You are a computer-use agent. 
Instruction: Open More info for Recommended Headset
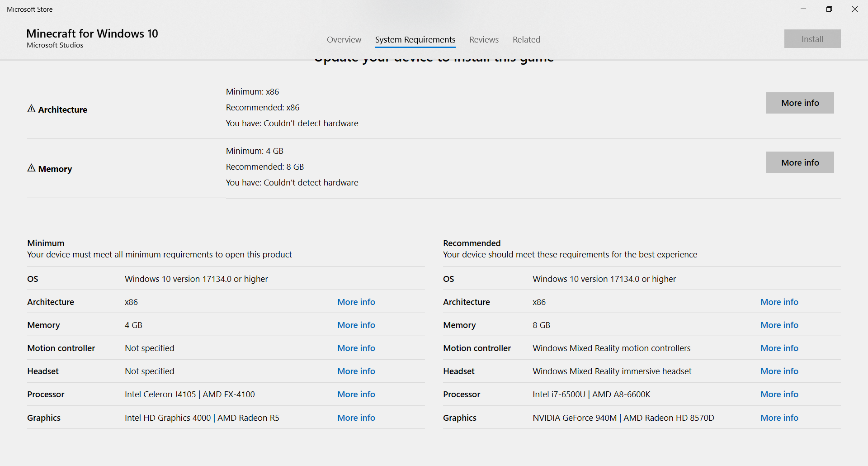pyautogui.click(x=779, y=371)
